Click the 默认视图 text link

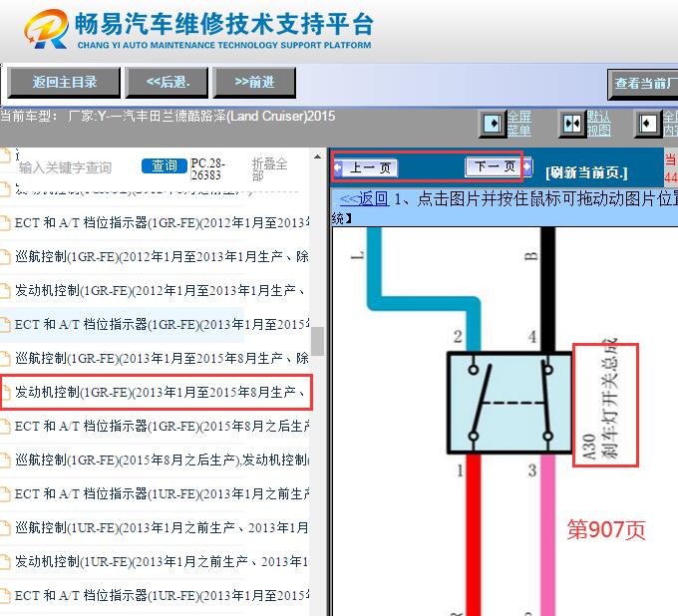coord(598,124)
